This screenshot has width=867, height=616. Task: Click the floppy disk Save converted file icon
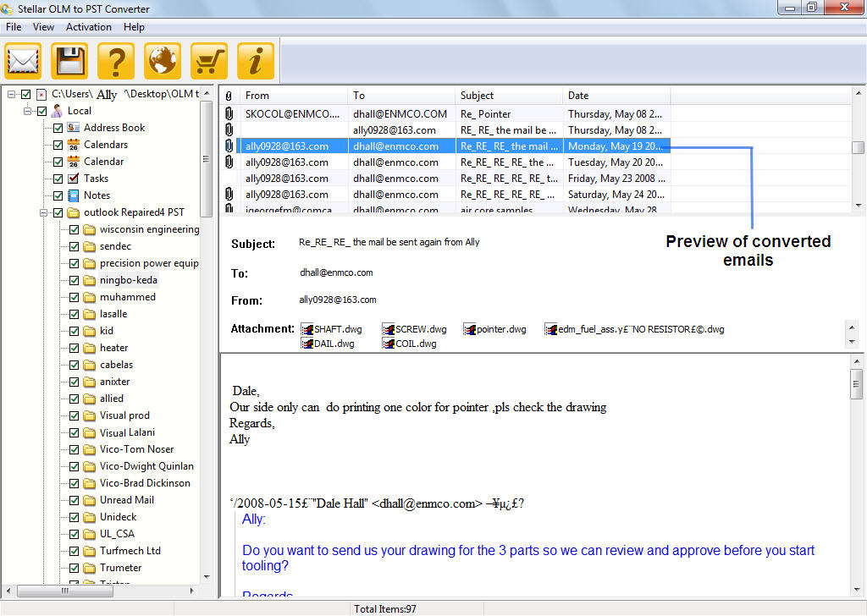[x=69, y=61]
